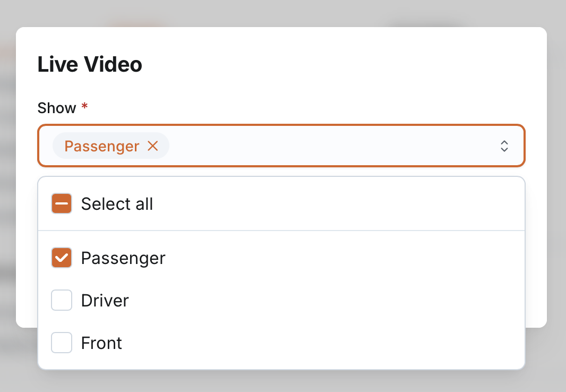This screenshot has width=566, height=392.
Task: Focus the empty area of Show multiselect field
Action: pos(329,146)
